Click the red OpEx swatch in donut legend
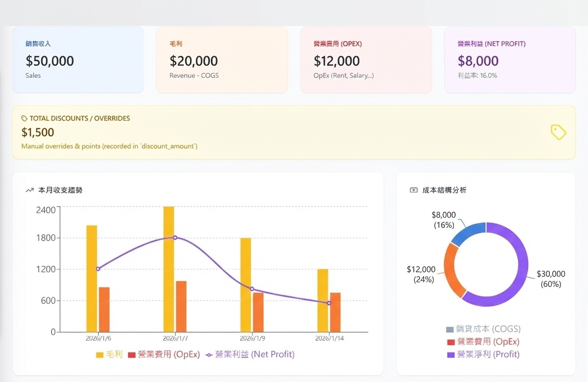 coord(450,342)
